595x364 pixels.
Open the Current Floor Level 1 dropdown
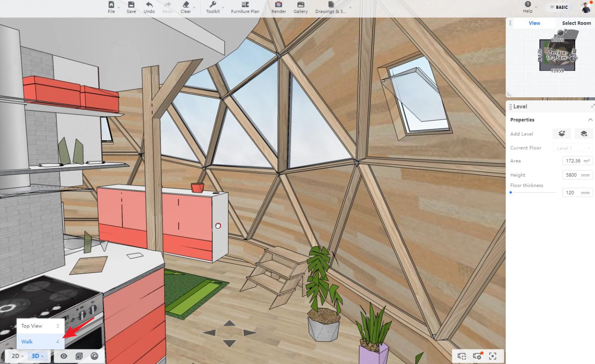tap(574, 148)
